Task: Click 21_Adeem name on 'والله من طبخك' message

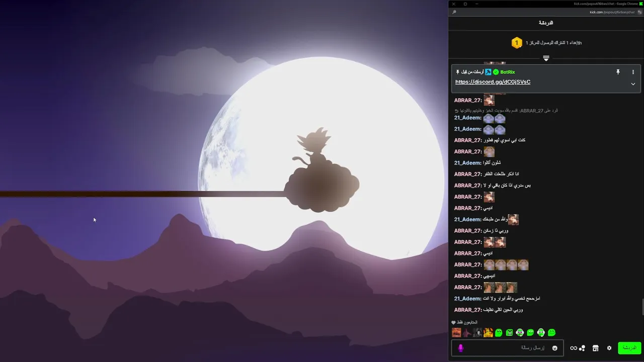Action: 467,219
